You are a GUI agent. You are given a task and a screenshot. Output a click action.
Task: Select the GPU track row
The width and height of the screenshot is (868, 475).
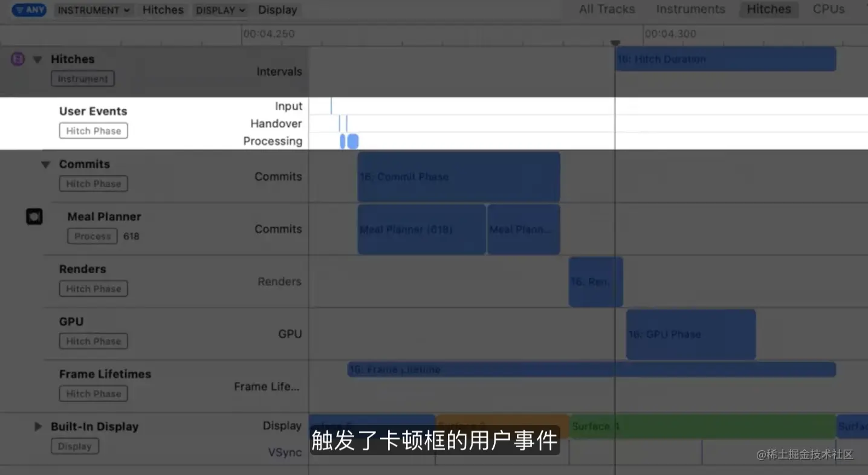pos(434,334)
